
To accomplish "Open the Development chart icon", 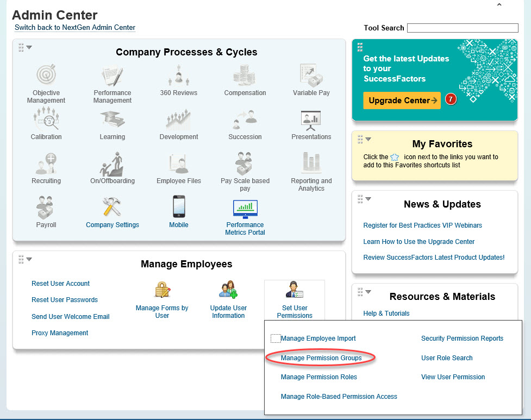I will [x=178, y=120].
